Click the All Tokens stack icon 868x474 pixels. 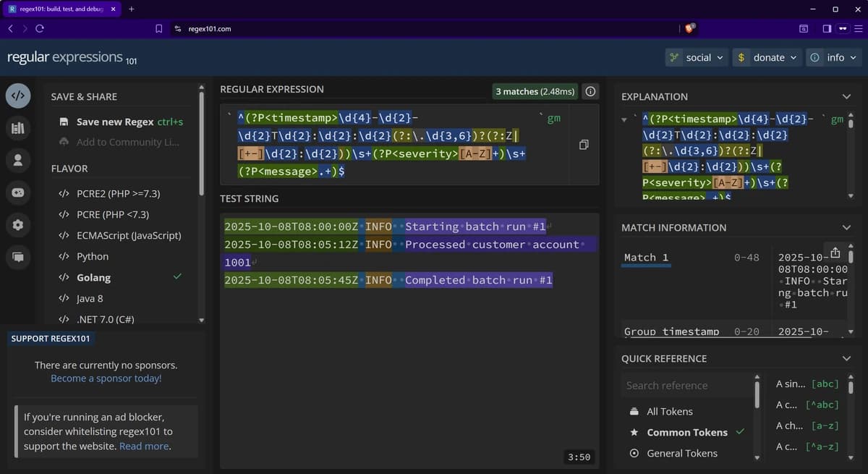634,411
